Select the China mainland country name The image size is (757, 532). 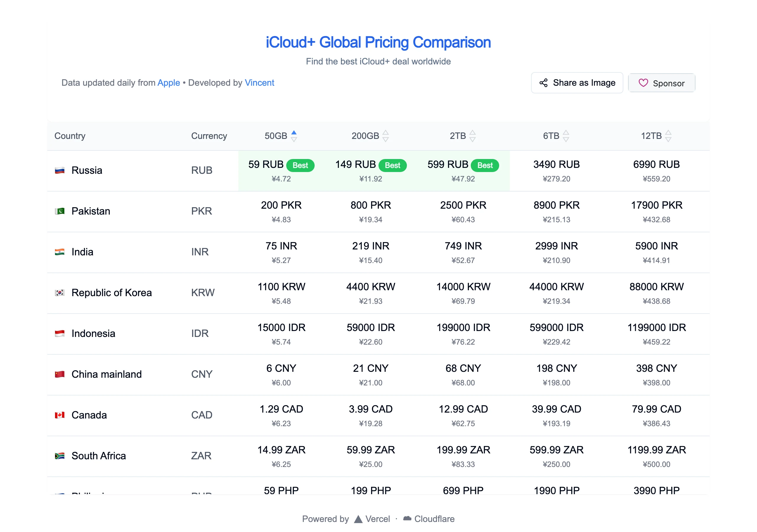tap(106, 374)
